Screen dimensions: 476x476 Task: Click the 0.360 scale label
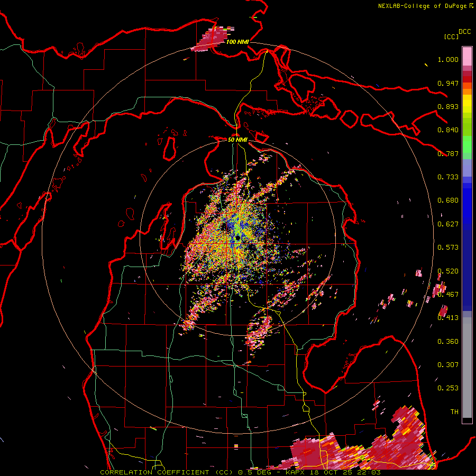[x=448, y=342]
